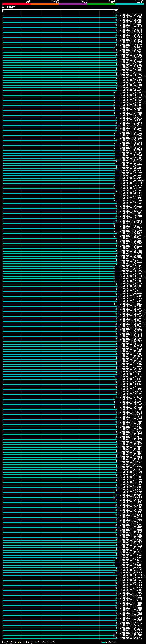Select hit UniRef100_A7M6Q2
The width and height of the screenshot is (146, 644).
[131, 17]
